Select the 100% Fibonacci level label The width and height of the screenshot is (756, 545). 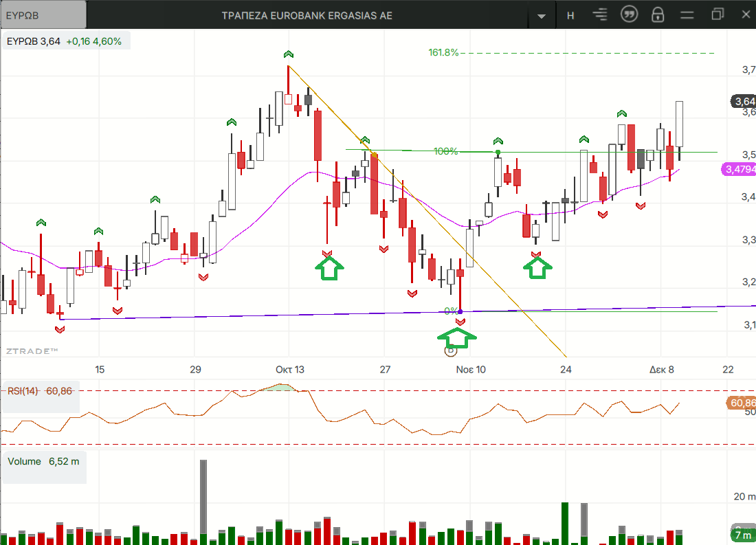pyautogui.click(x=445, y=151)
